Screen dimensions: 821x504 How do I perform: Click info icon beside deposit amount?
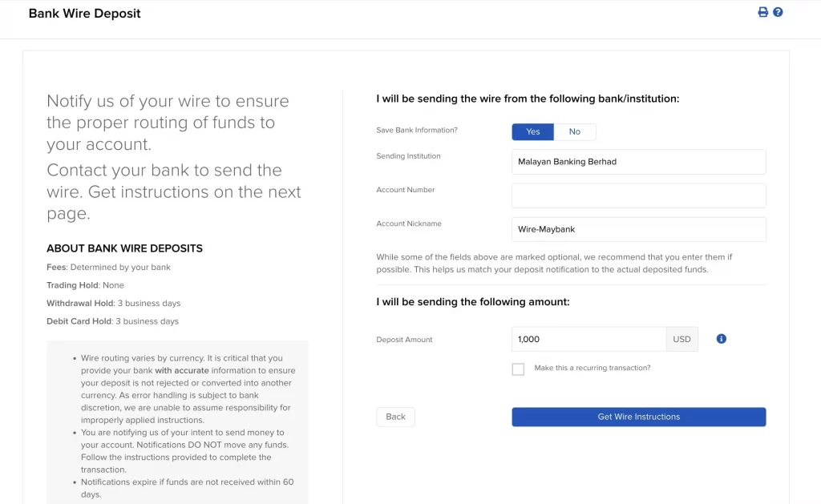click(x=721, y=339)
